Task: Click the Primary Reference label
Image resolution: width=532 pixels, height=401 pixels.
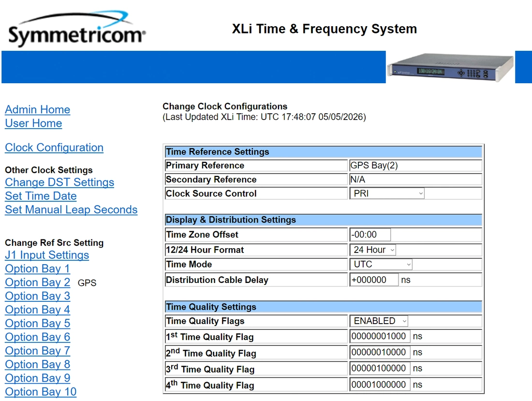Action: coord(205,165)
